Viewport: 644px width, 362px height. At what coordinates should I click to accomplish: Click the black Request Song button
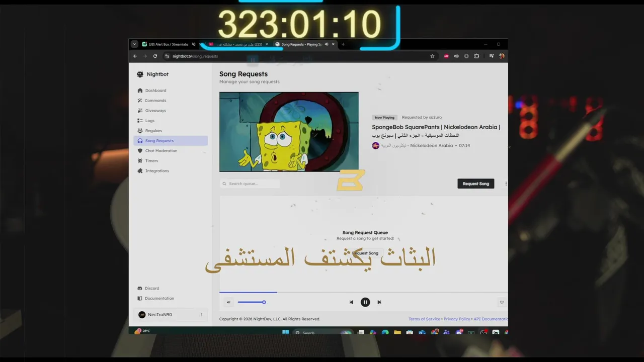[476, 184]
